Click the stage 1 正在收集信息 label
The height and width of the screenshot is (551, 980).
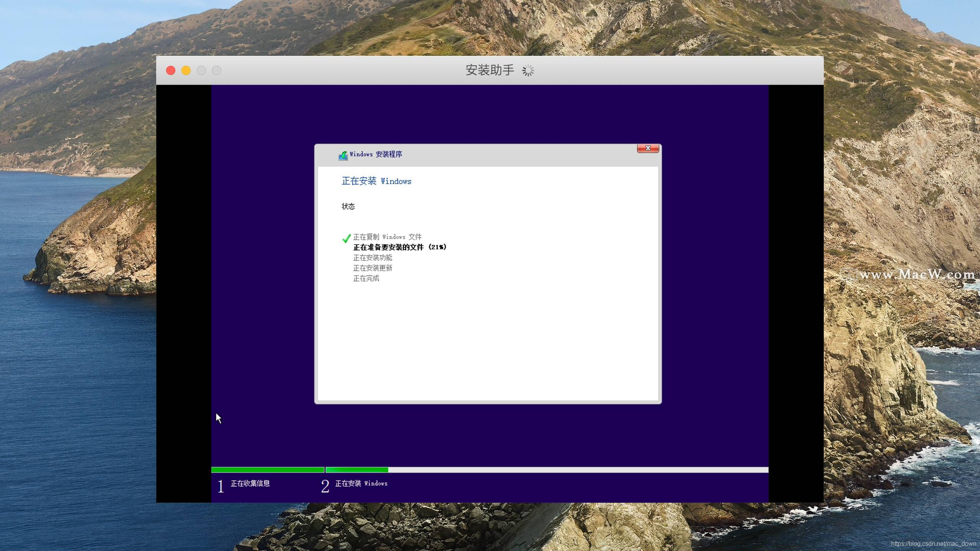point(250,483)
